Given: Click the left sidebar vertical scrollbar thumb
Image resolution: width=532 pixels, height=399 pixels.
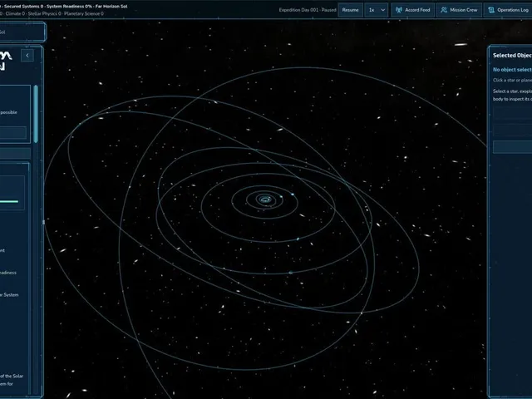Looking at the screenshot, I should 36,114.
